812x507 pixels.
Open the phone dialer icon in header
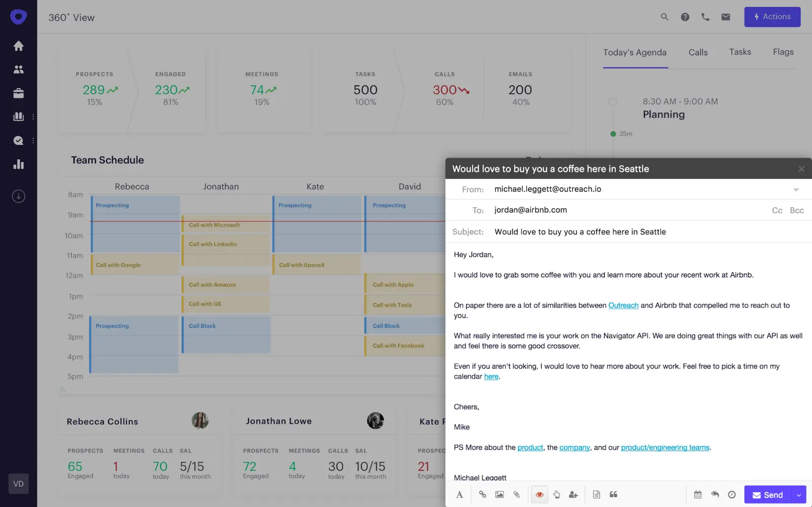click(705, 17)
